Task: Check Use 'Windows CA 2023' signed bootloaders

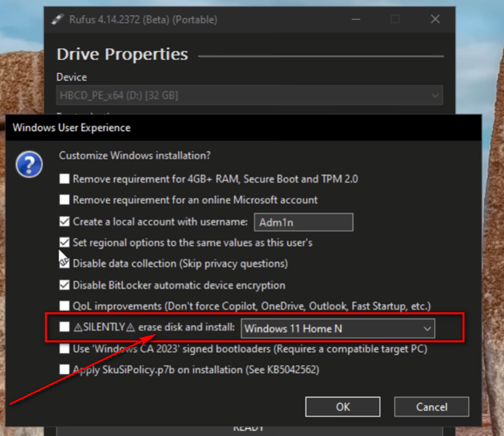Action: 64,348
